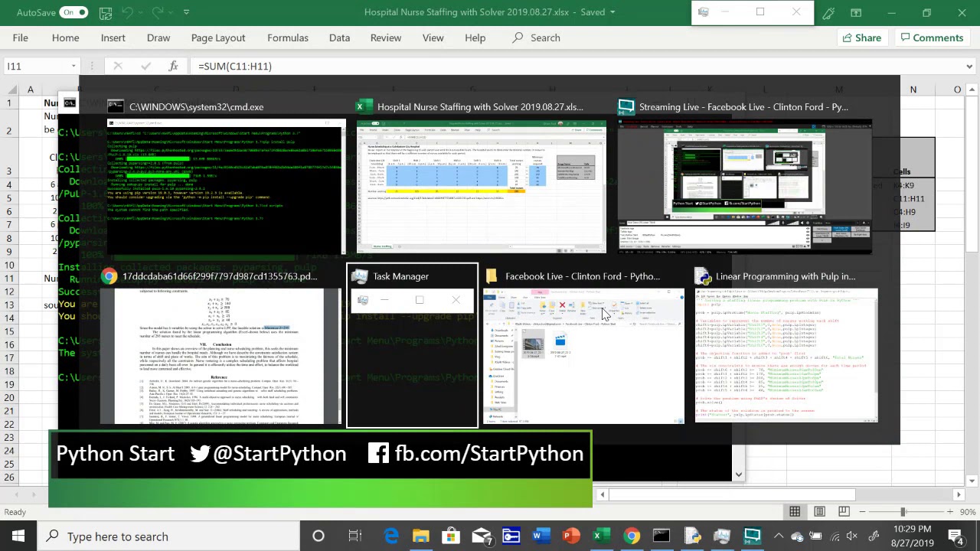Click the Wi-Fi network icon in system tray
The width and height of the screenshot is (980, 551).
[x=833, y=536]
